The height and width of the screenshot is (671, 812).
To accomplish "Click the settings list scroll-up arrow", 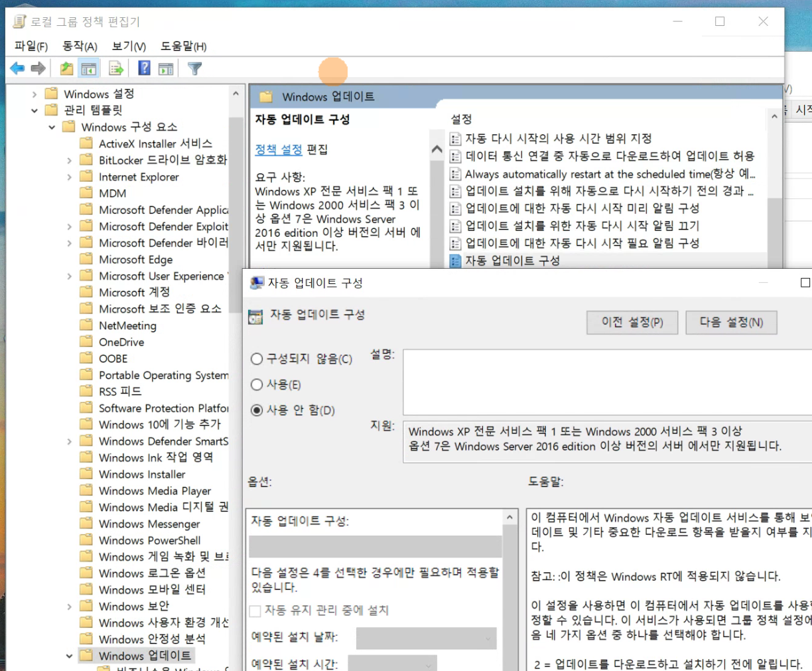I will click(774, 117).
